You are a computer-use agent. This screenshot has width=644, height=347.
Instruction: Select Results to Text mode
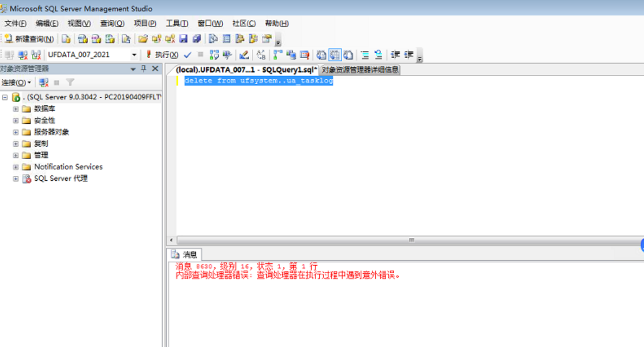pos(321,55)
